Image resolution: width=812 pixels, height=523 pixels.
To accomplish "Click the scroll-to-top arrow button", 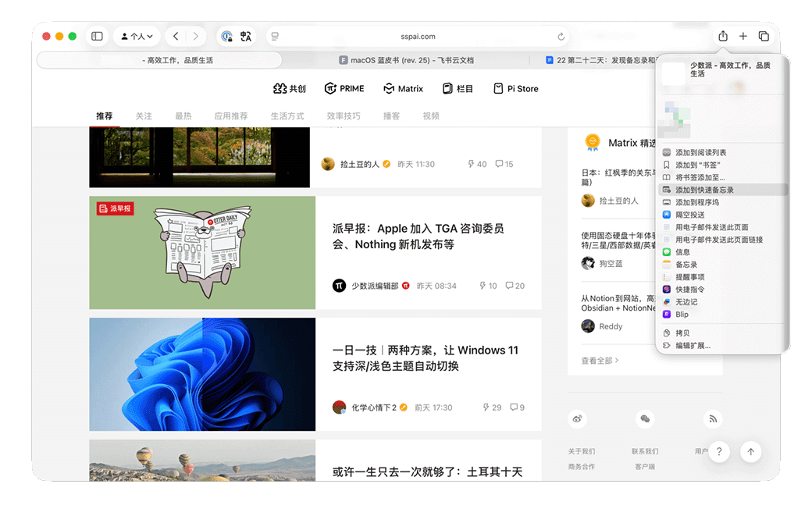I will click(x=750, y=452).
